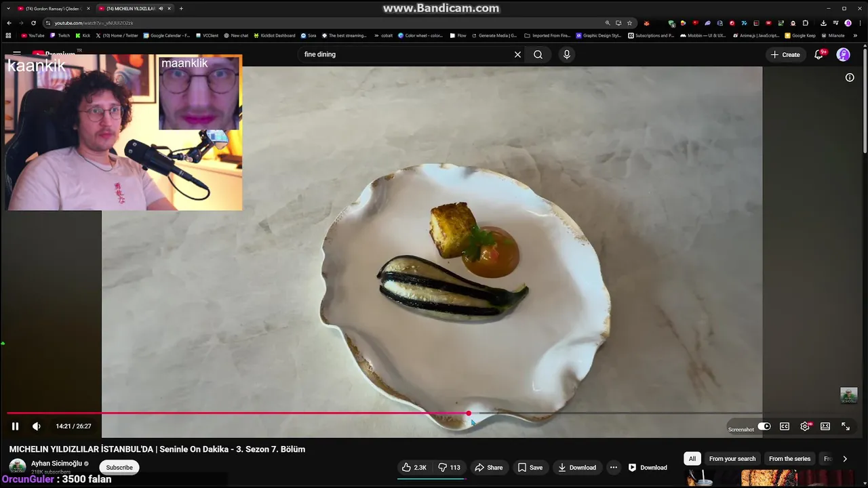Click the Download button with arrow icon

577,468
